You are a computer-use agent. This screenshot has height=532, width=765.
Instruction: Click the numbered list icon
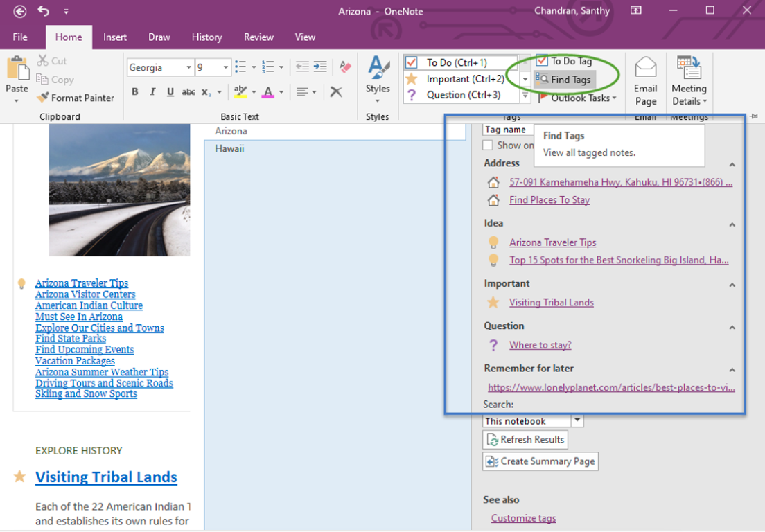click(268, 66)
